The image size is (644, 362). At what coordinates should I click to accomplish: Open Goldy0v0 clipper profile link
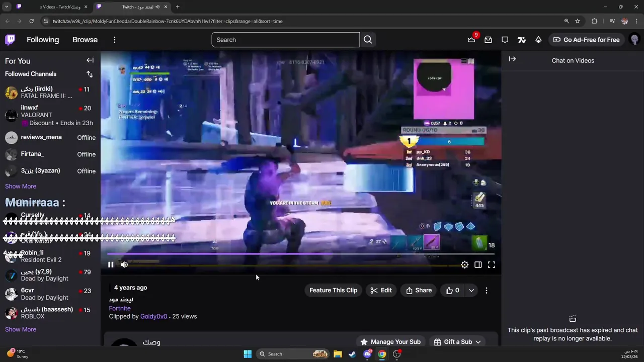[x=153, y=316]
